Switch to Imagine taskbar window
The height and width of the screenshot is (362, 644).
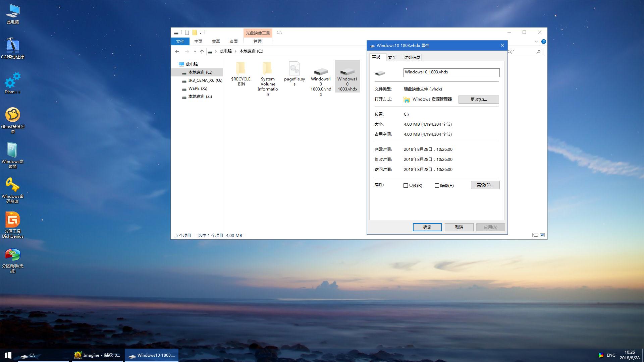point(98,355)
